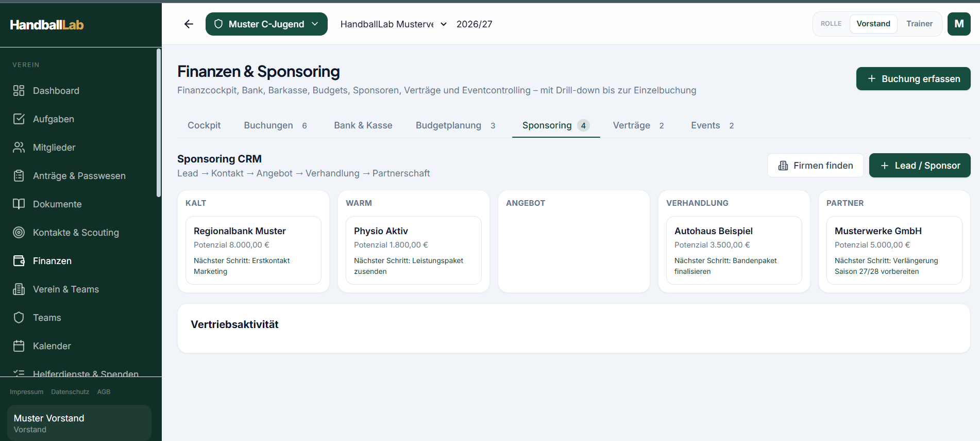Select the Sponsoring tab
Image resolution: width=980 pixels, height=441 pixels.
(x=556, y=125)
